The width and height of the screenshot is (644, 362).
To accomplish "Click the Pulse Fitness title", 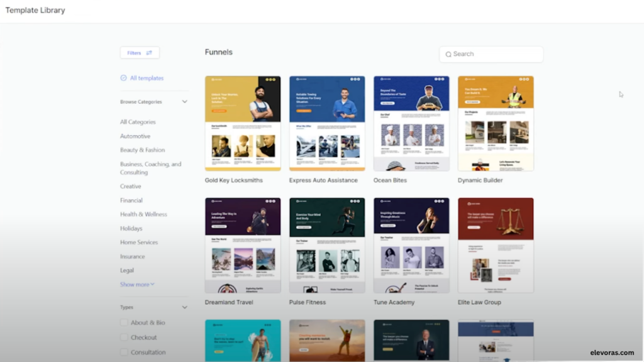I will click(307, 302).
